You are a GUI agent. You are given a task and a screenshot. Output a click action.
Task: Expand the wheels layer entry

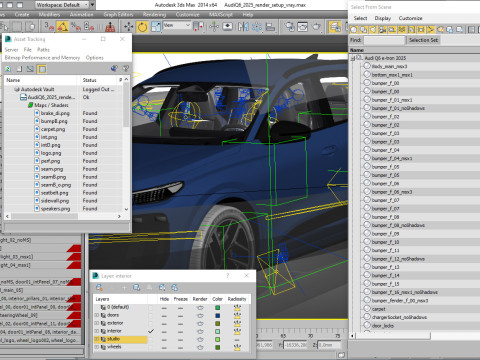[x=97, y=347]
